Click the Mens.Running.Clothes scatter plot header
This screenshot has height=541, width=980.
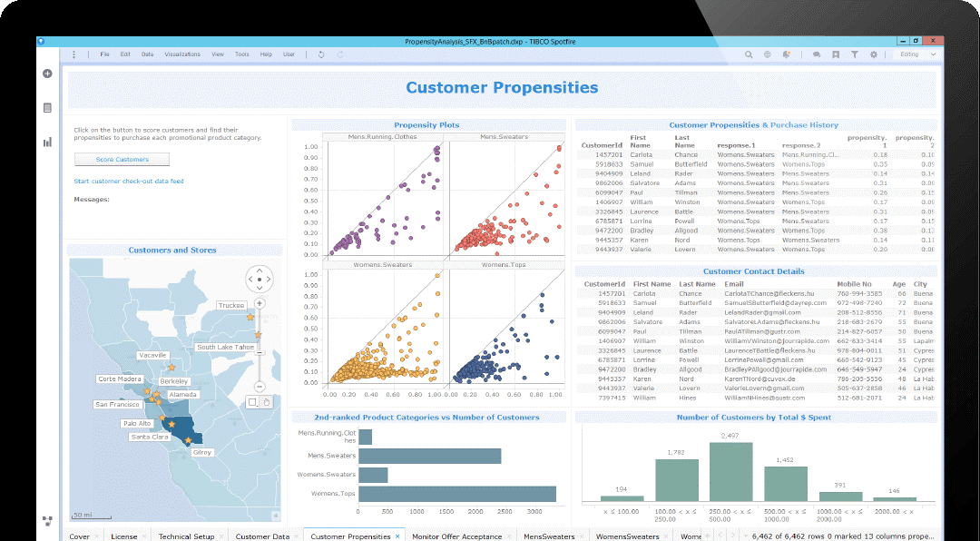(x=383, y=136)
